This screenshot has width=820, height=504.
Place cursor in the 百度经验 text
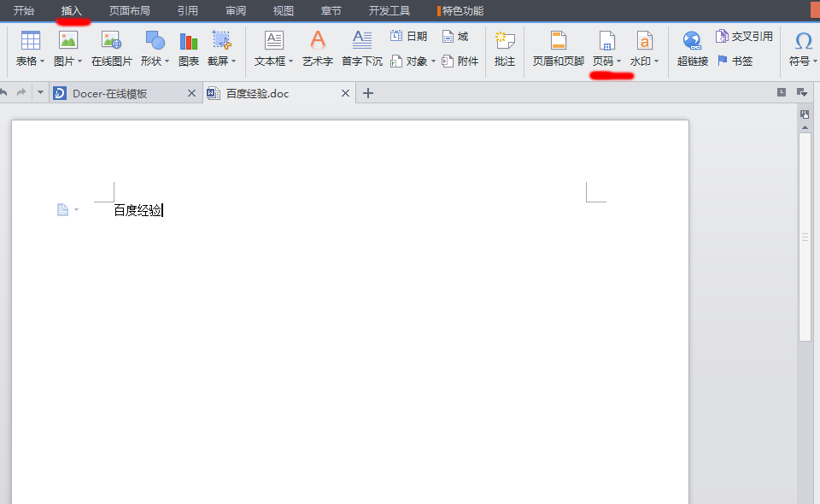(x=138, y=210)
